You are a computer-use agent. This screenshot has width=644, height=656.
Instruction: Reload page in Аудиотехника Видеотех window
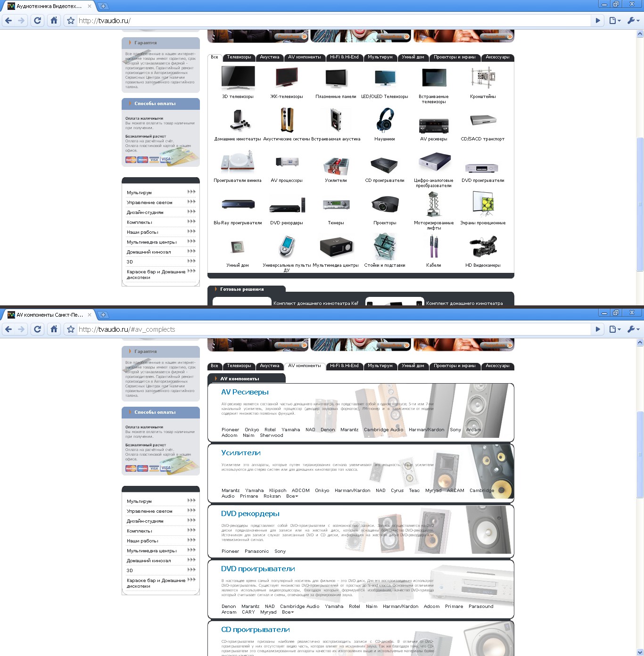[x=38, y=20]
